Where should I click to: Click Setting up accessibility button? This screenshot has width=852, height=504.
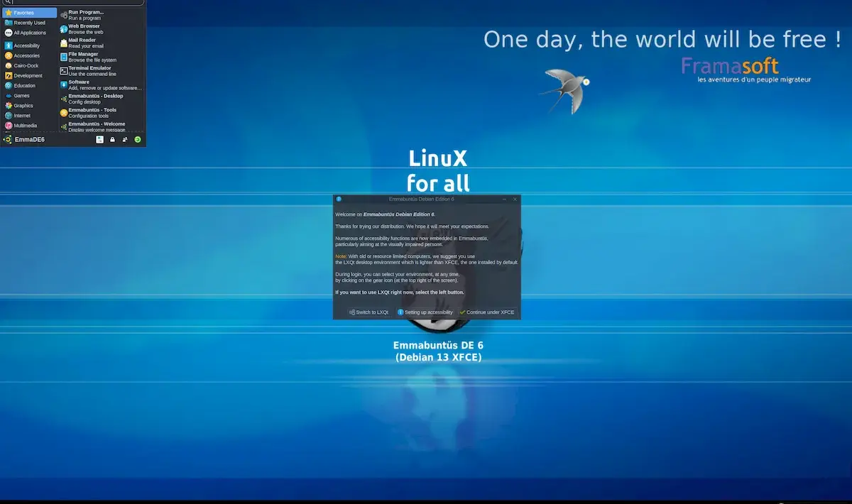coord(425,312)
